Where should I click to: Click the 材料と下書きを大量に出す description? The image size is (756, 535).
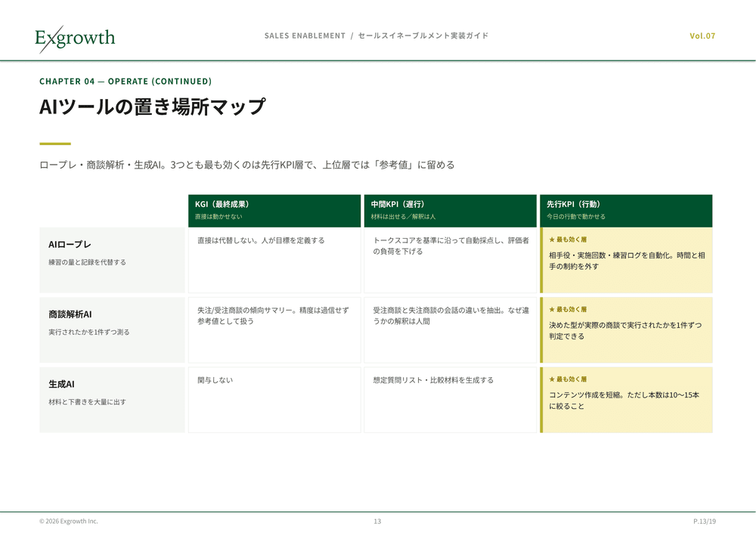click(87, 402)
